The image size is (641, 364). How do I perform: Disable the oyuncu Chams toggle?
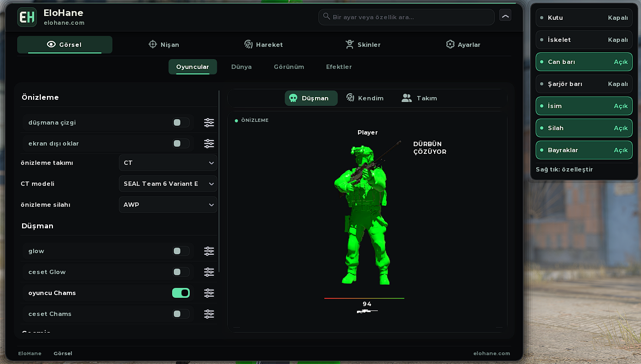[181, 293]
